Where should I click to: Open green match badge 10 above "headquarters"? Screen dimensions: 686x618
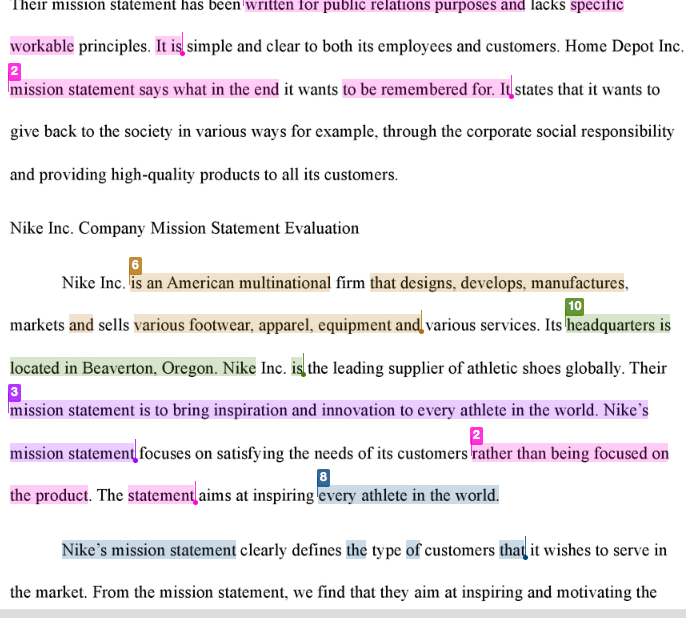[x=574, y=306]
